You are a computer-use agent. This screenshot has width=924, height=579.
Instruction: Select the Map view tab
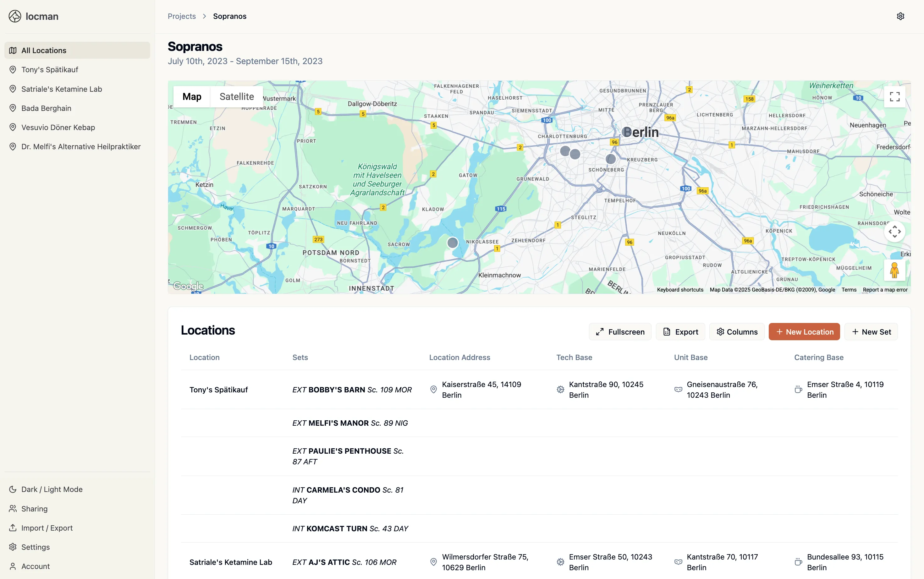click(192, 96)
